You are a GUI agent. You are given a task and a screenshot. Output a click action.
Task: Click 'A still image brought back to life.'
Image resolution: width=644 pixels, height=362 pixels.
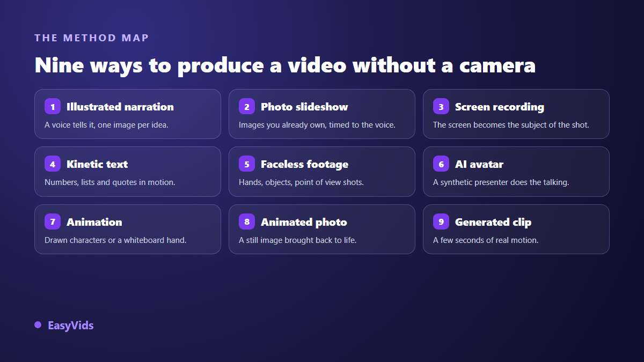298,240
